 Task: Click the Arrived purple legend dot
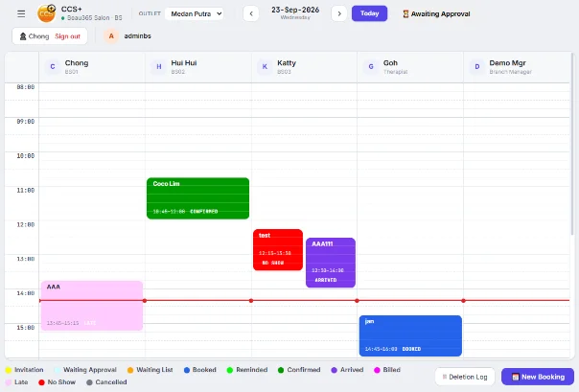point(335,370)
